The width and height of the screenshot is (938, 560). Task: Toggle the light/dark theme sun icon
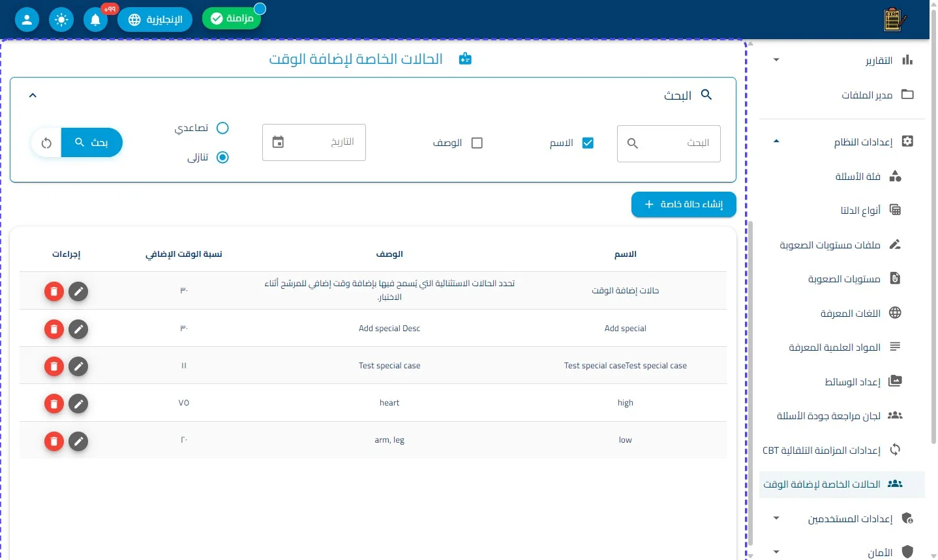61,20
